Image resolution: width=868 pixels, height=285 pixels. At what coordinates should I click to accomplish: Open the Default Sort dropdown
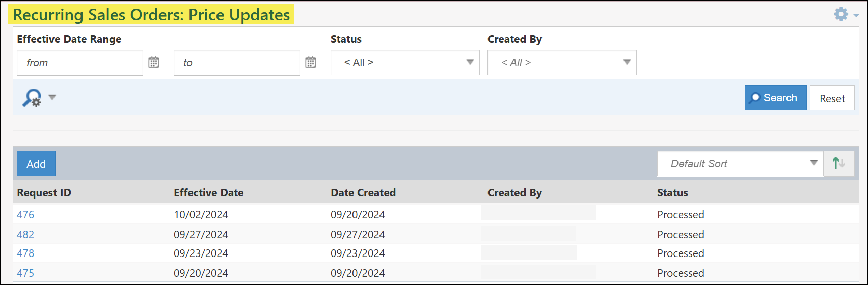[x=740, y=163]
